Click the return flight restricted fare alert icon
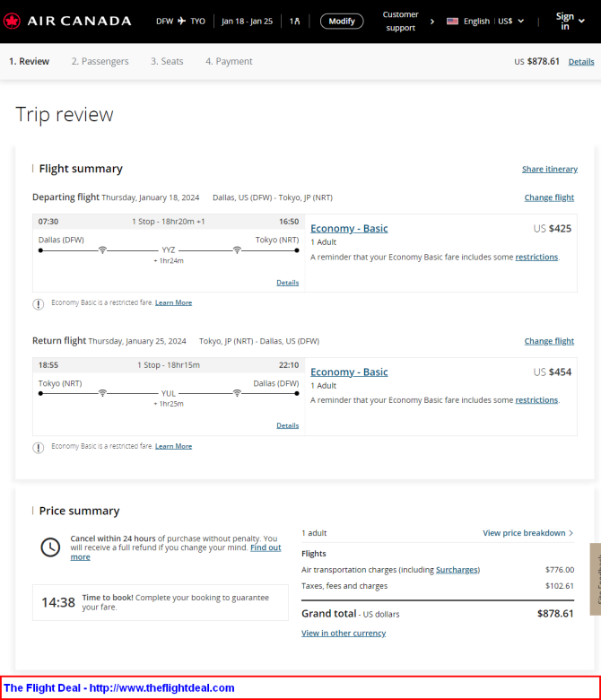The height and width of the screenshot is (700, 601). coord(39,447)
